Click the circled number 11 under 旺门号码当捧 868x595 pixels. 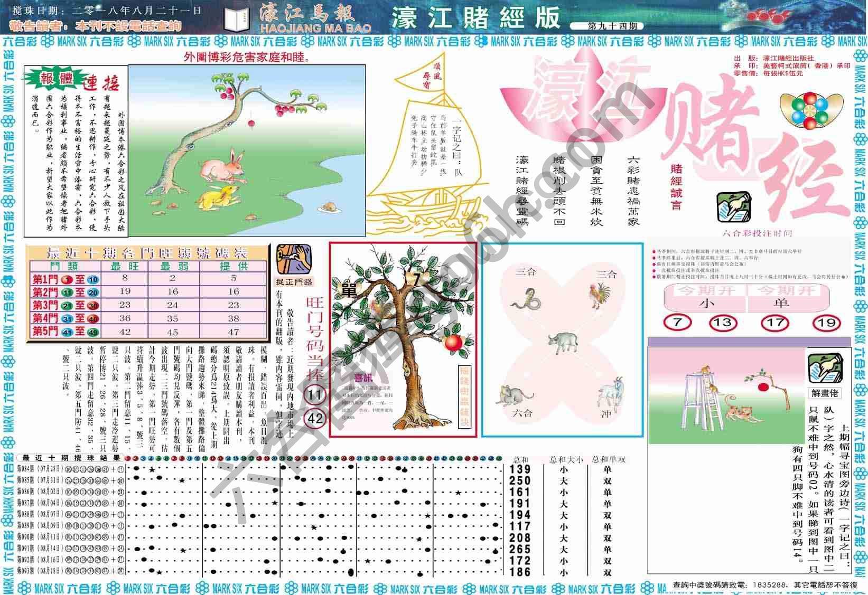(x=315, y=395)
